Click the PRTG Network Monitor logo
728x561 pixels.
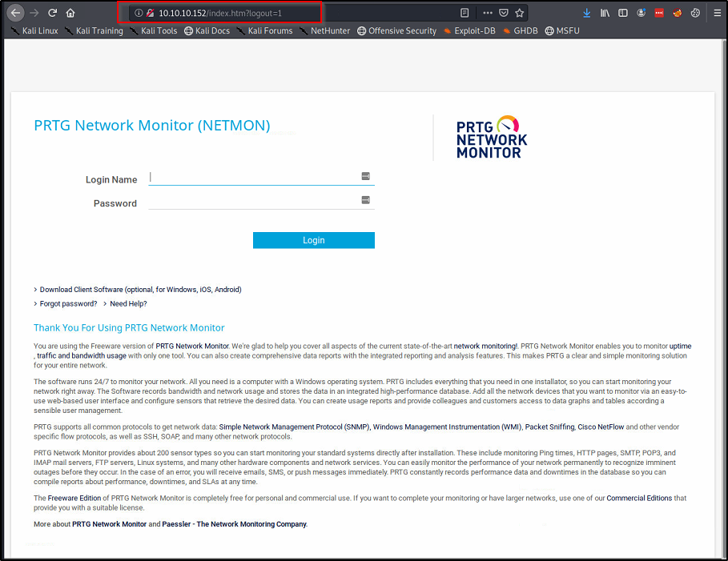(x=492, y=138)
